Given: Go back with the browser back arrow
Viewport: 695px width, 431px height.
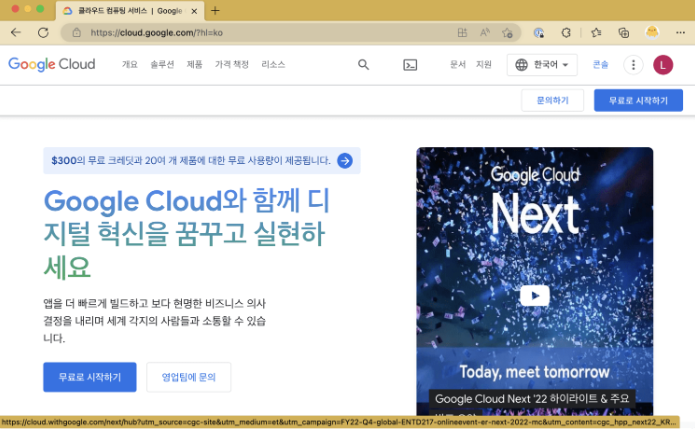Looking at the screenshot, I should [16, 32].
